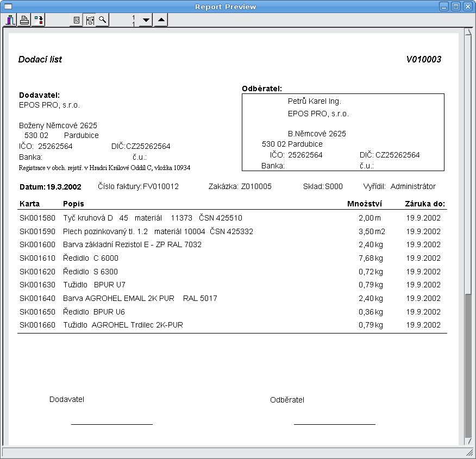Select the magnifier zoom tool
The height and width of the screenshot is (459, 476).
102,20
